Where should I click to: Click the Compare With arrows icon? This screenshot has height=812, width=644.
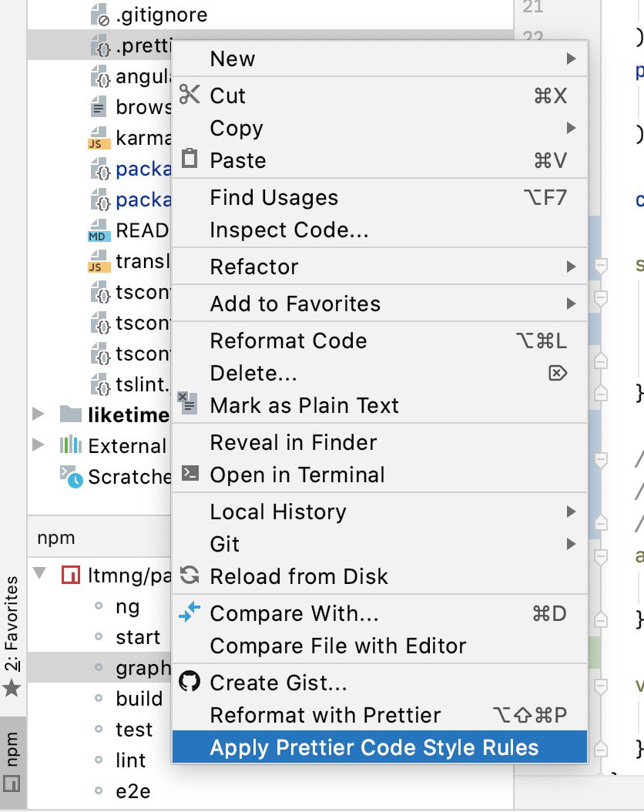190,612
